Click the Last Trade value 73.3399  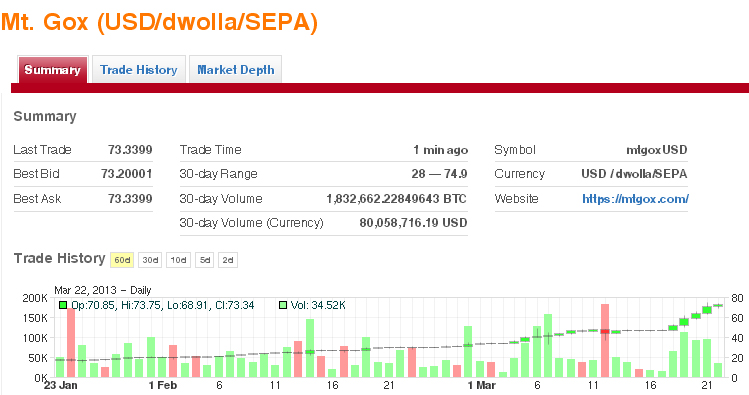click(x=130, y=150)
